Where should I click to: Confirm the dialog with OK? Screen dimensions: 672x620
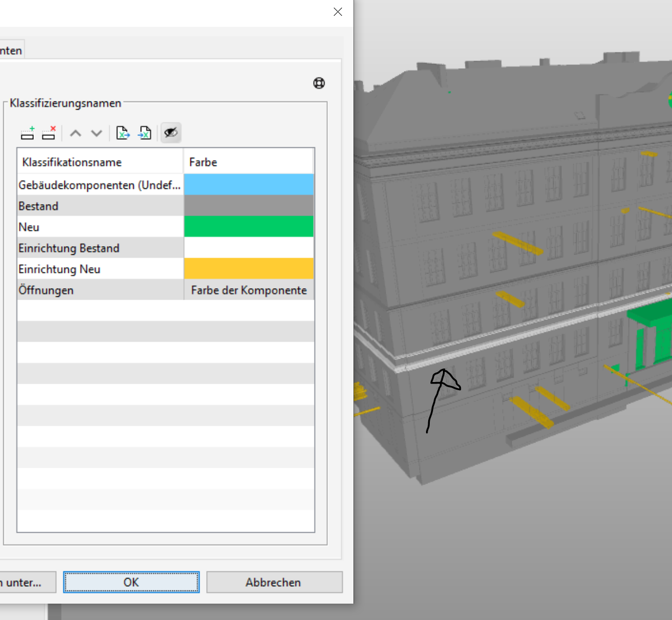click(131, 582)
